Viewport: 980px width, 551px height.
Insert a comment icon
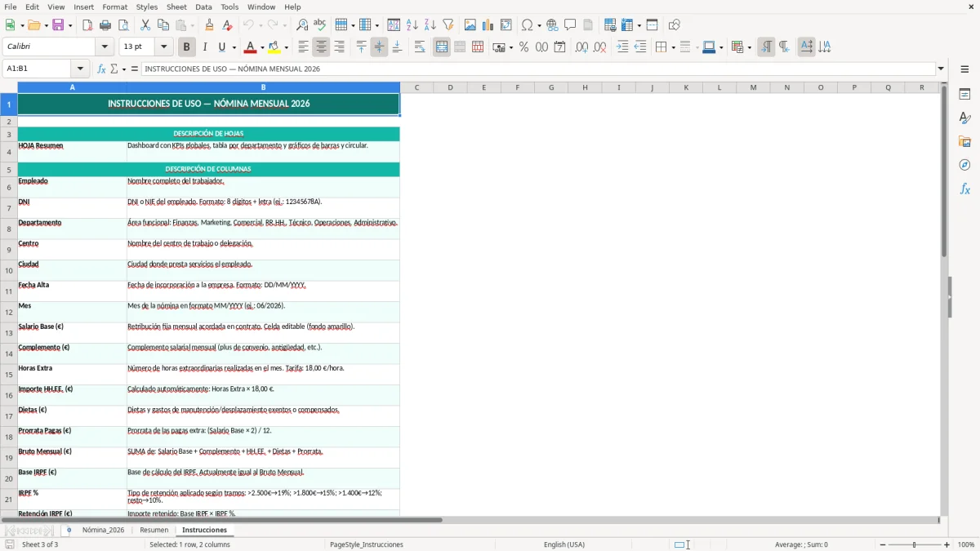pyautogui.click(x=570, y=25)
